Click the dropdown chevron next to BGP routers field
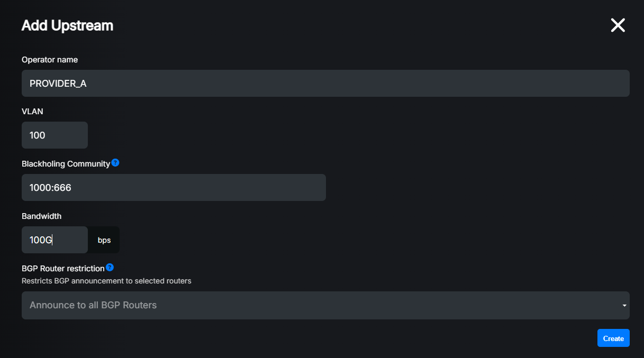644x358 pixels. 624,305
